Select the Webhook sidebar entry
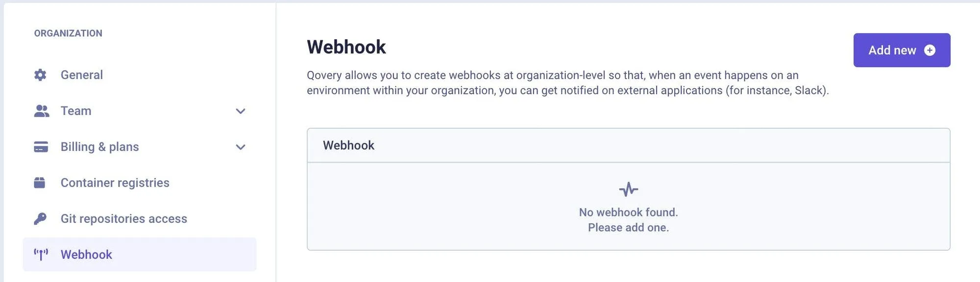The height and width of the screenshot is (282, 980). [x=86, y=254]
